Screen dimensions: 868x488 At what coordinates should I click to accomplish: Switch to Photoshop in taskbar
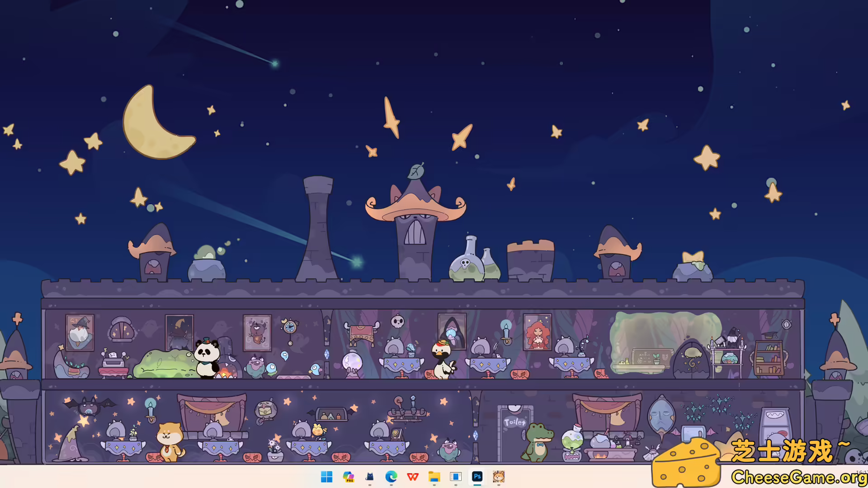click(477, 477)
